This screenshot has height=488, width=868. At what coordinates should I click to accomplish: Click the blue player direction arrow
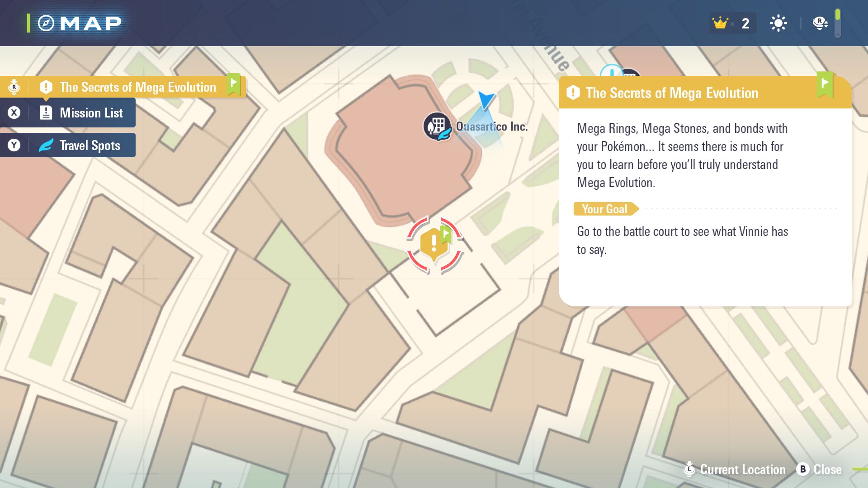point(486,99)
